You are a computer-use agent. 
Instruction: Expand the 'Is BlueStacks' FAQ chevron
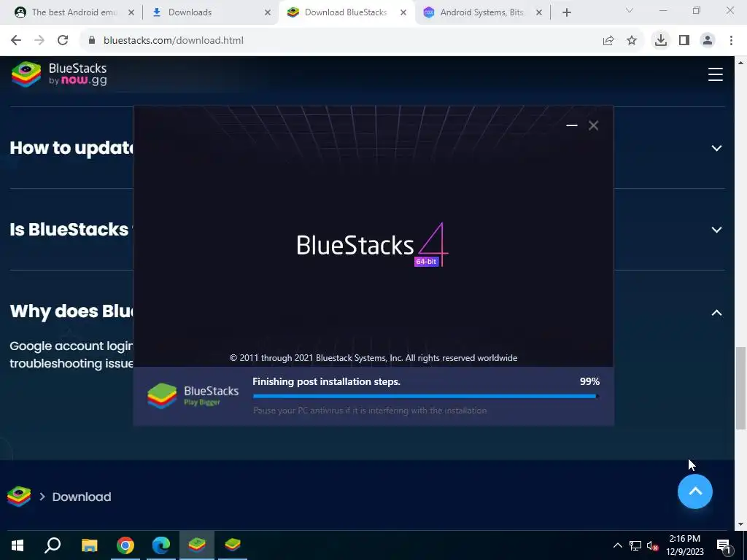click(x=716, y=230)
